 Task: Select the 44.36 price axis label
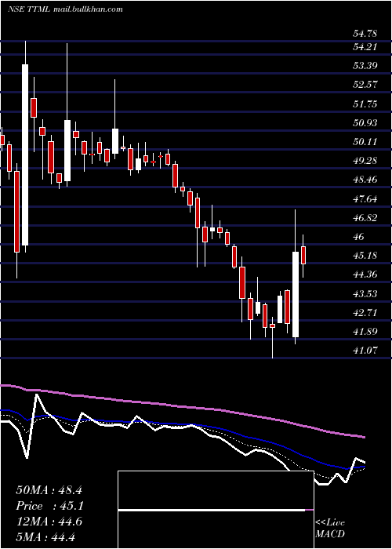[x=365, y=274]
